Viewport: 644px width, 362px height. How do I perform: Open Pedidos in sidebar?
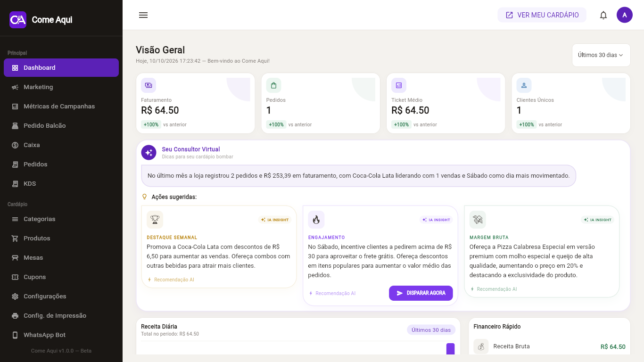point(61,164)
